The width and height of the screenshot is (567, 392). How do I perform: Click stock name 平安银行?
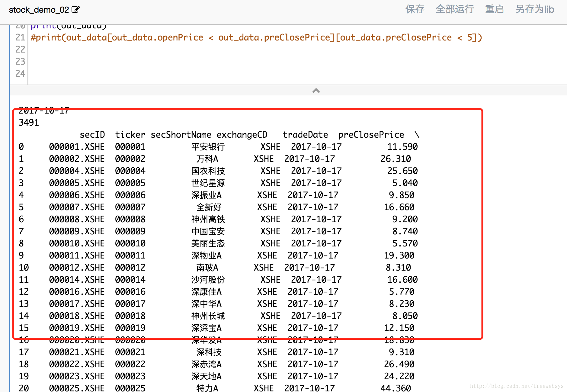[208, 147]
